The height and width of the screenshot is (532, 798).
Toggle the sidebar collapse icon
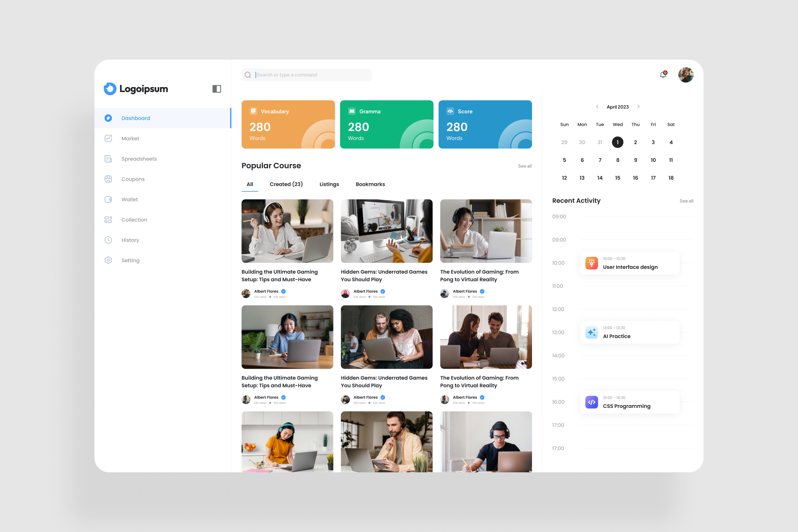coord(217,89)
